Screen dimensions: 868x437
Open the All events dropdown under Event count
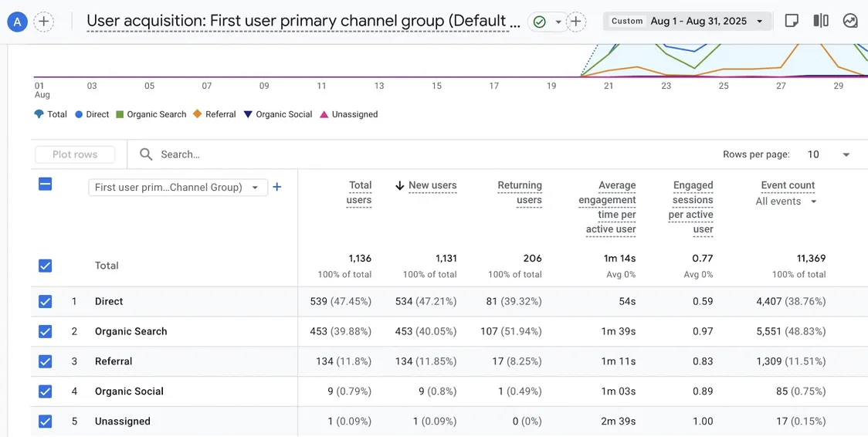[x=786, y=202]
